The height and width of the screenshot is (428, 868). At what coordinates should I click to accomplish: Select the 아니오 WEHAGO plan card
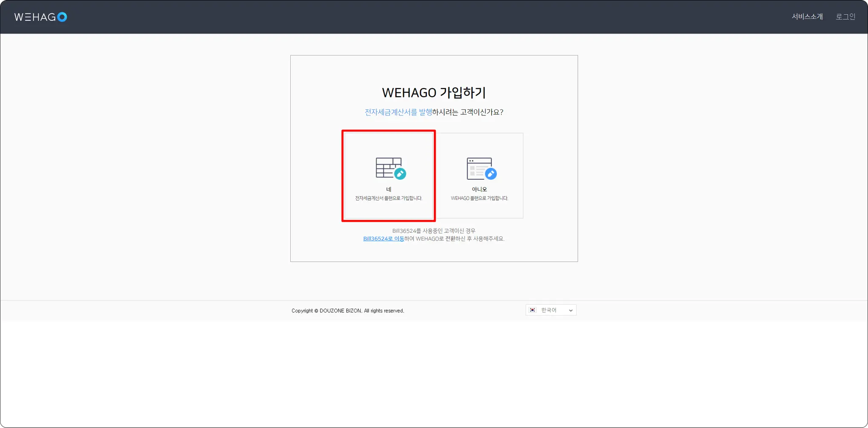[x=479, y=175]
